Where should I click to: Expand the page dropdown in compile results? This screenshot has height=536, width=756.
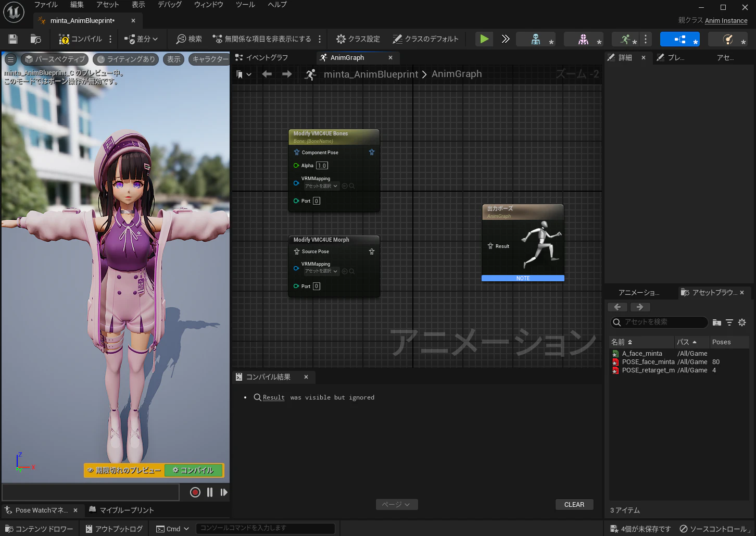pos(397,504)
